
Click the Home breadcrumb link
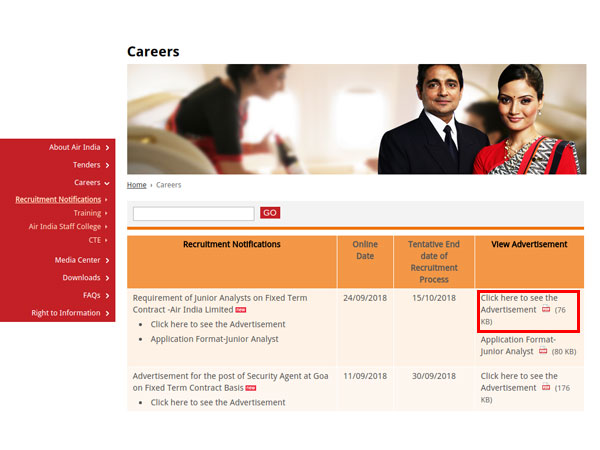137,185
